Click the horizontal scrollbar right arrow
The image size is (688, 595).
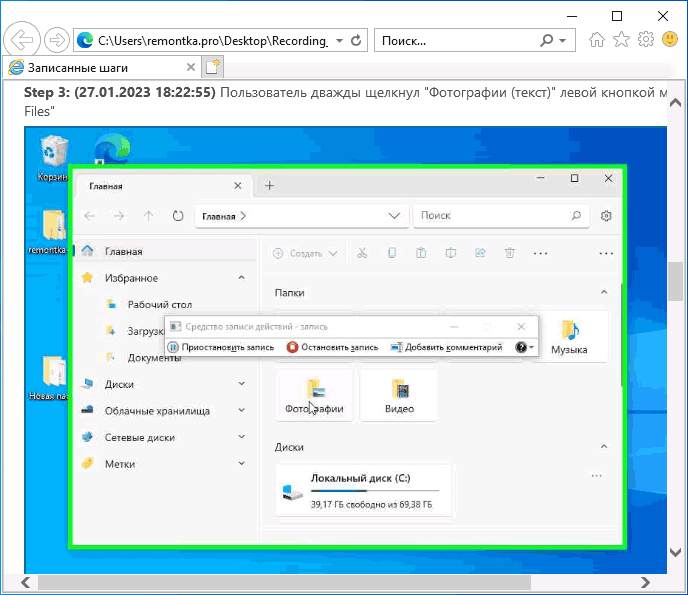point(645,582)
